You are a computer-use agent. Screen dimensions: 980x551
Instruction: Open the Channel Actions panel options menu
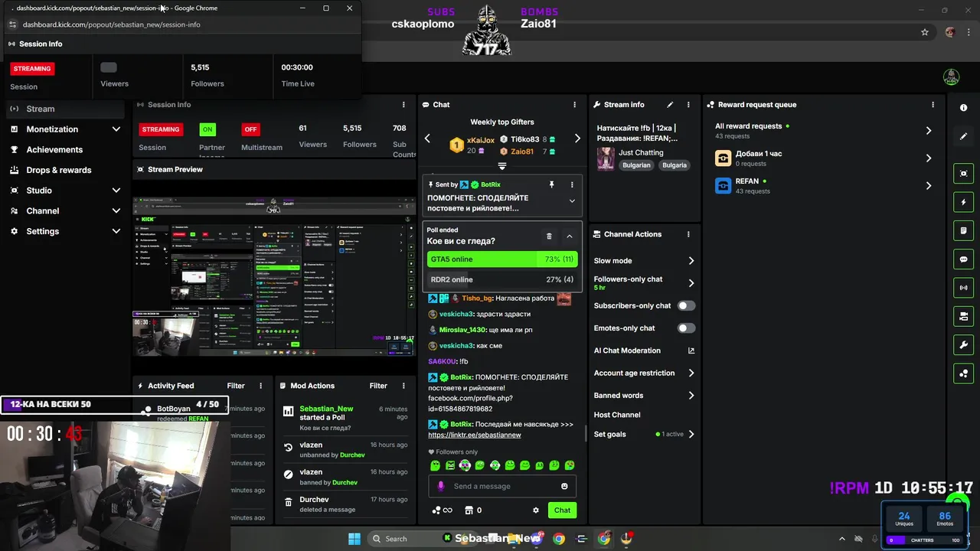click(688, 234)
